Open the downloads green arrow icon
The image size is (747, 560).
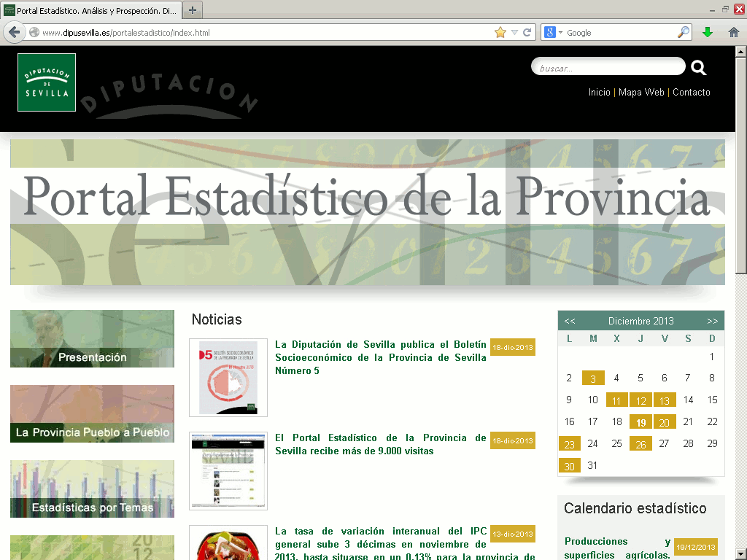(x=707, y=32)
